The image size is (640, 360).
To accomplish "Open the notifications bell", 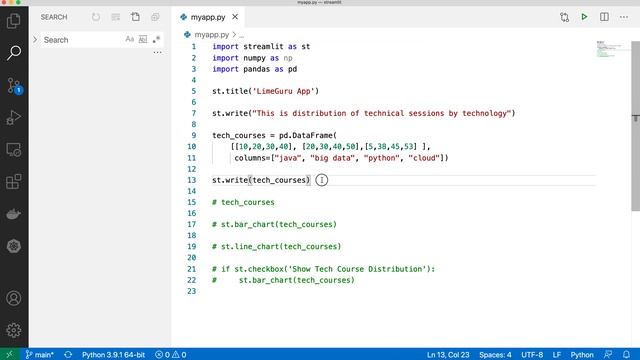I will pyautogui.click(x=626, y=355).
